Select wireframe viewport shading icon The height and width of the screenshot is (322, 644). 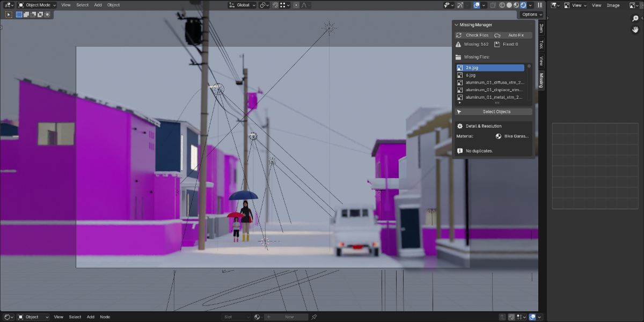[x=502, y=5]
